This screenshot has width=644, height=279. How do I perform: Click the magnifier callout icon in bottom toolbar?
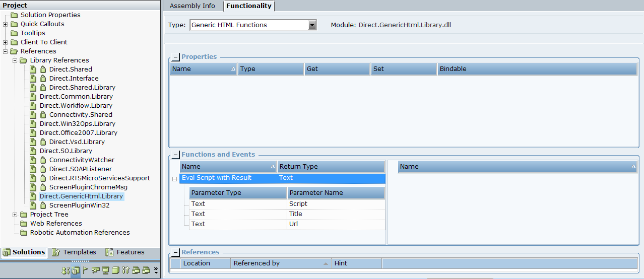click(95, 270)
